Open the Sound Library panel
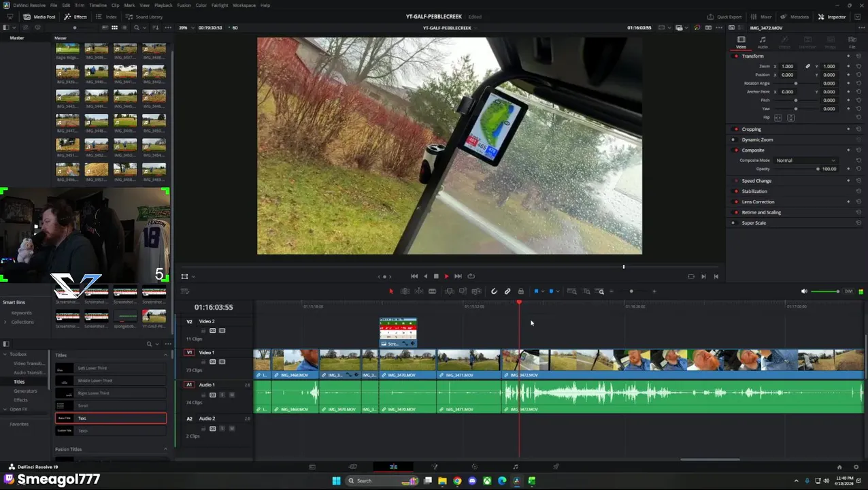This screenshot has height=490, width=868. point(144,16)
